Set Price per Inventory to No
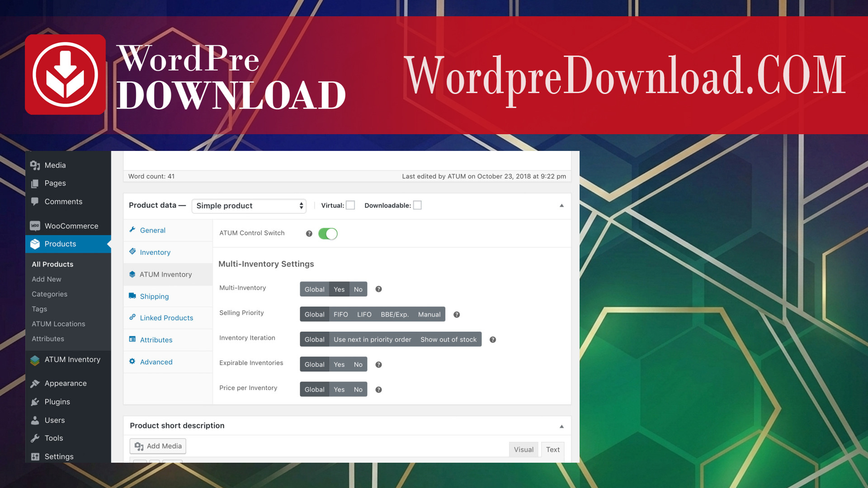Image resolution: width=868 pixels, height=488 pixels. coord(358,389)
